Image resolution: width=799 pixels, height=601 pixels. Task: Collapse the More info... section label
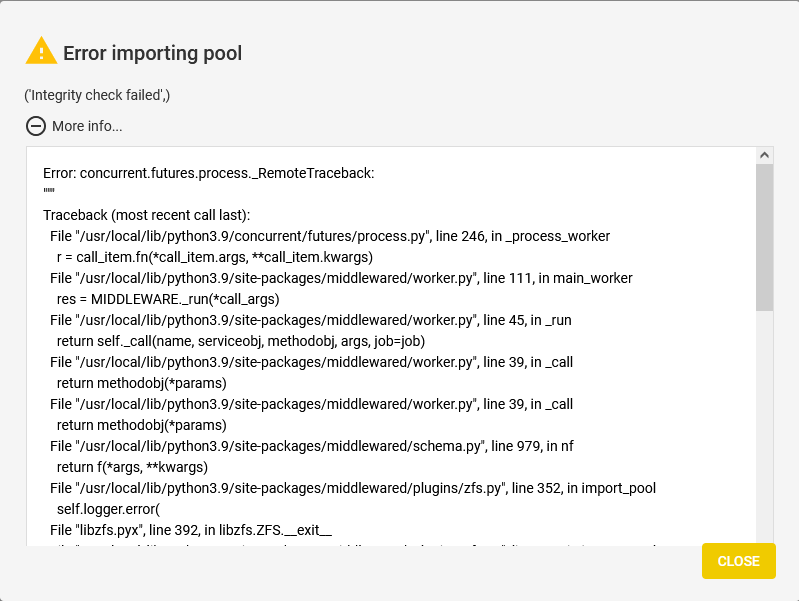pos(87,126)
